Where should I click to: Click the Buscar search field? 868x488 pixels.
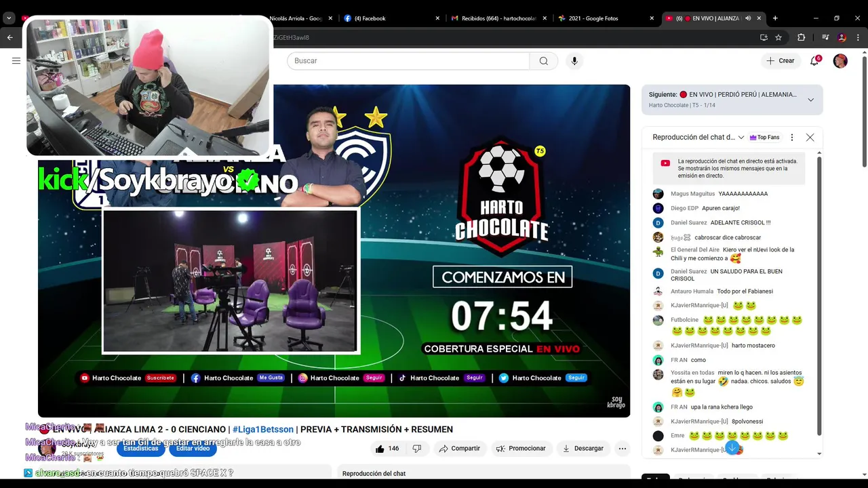point(408,61)
